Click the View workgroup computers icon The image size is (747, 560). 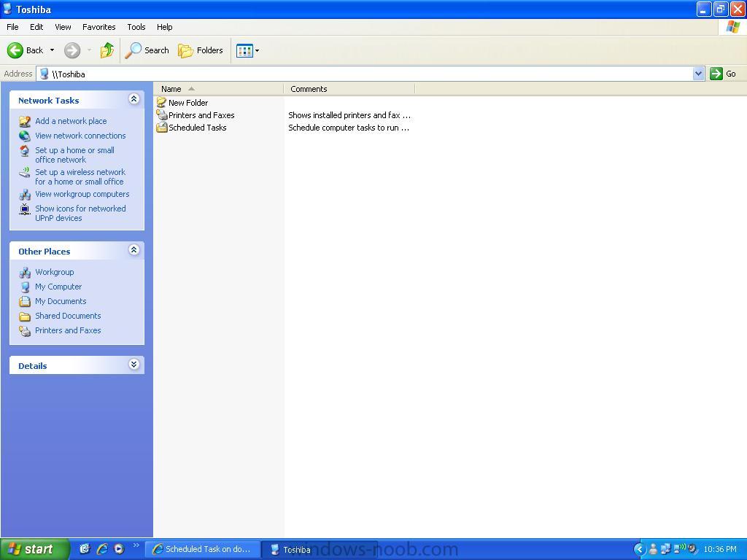click(x=25, y=194)
